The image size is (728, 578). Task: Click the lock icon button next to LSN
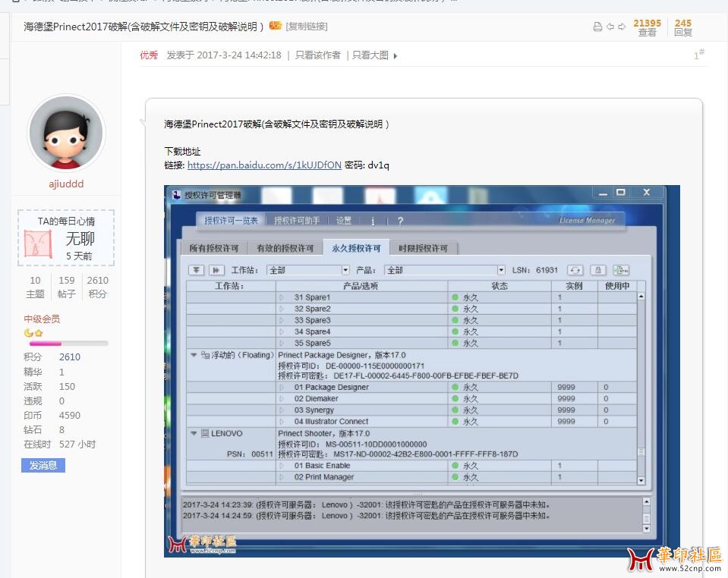(598, 270)
